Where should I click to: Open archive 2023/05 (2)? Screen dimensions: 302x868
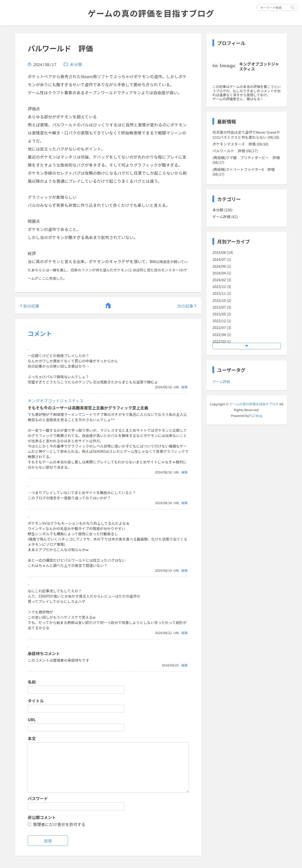pos(222,314)
